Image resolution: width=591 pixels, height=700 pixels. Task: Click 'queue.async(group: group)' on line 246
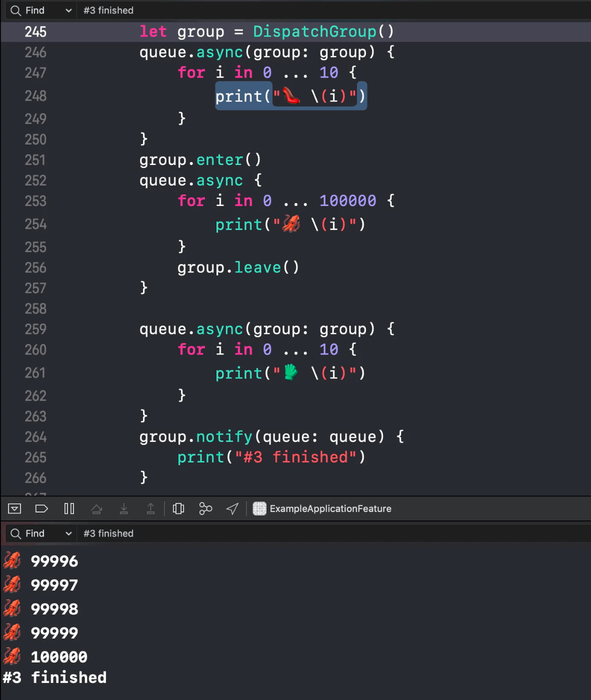[x=257, y=52]
